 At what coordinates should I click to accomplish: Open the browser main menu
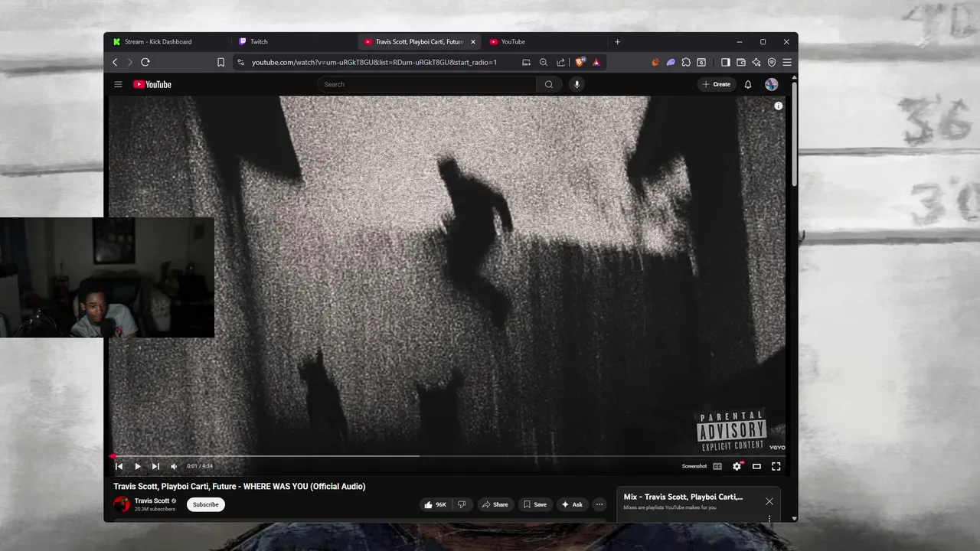pyautogui.click(x=786, y=62)
